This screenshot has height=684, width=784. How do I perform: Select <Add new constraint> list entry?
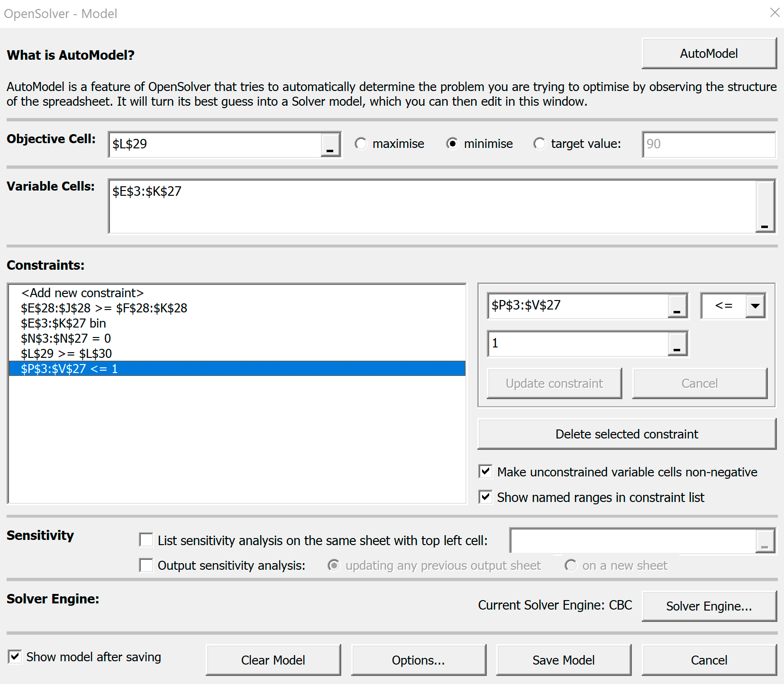pos(237,293)
